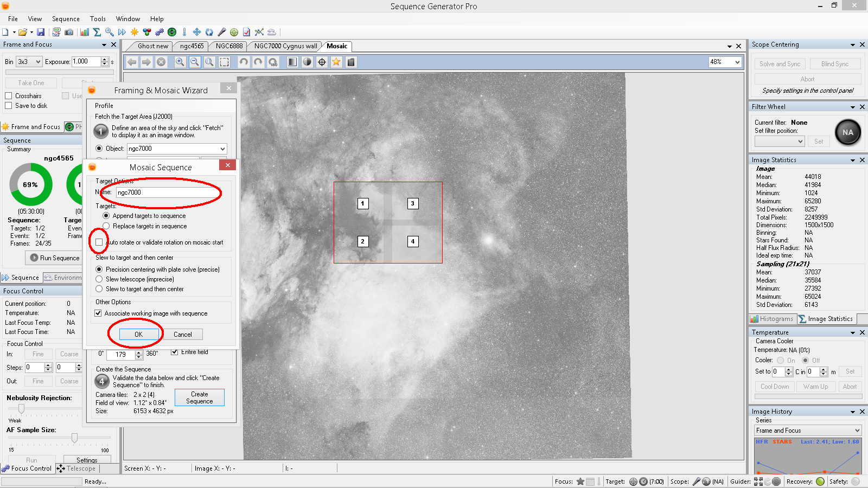
Task: Click the green Recovery status indicator
Action: tap(820, 481)
